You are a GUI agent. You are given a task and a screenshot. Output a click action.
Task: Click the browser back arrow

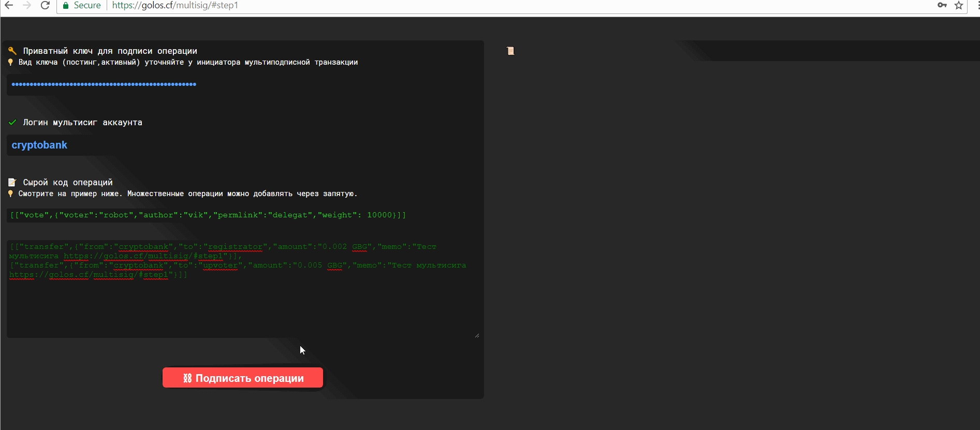click(x=9, y=5)
